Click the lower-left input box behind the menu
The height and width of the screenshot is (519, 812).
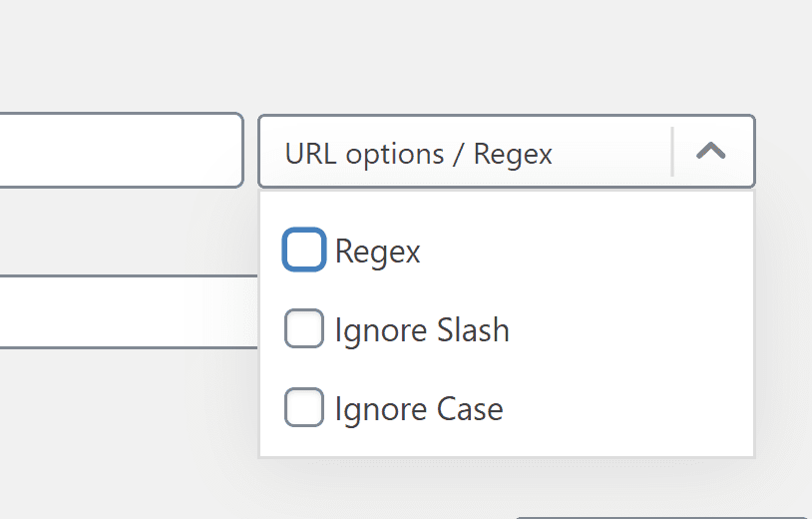pos(129,311)
